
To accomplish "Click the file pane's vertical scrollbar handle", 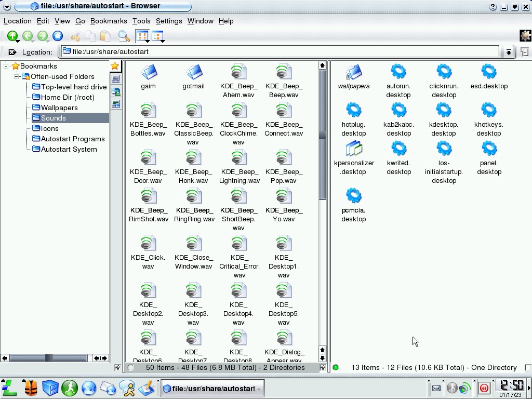I will [322, 166].
